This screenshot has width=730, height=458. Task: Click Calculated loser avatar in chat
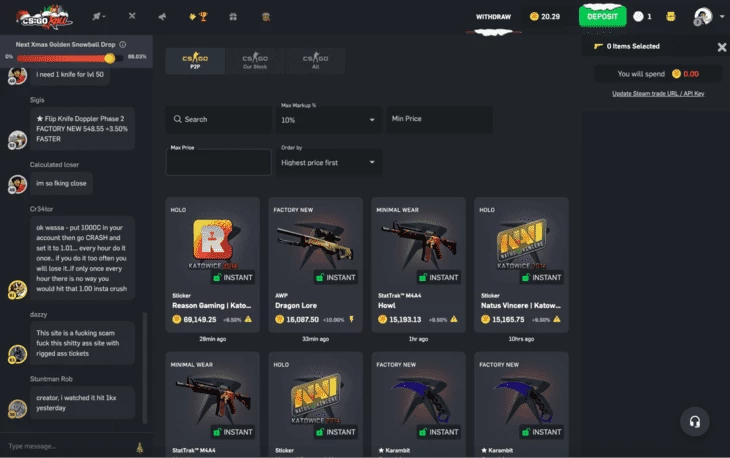17,184
